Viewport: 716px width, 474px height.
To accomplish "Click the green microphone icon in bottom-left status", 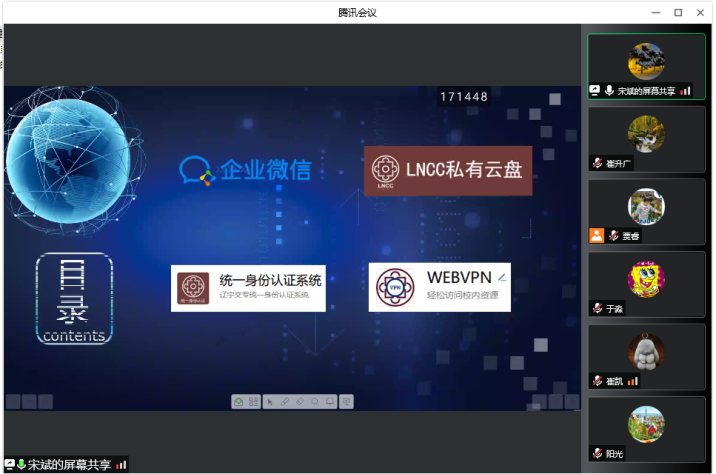I will (21, 465).
